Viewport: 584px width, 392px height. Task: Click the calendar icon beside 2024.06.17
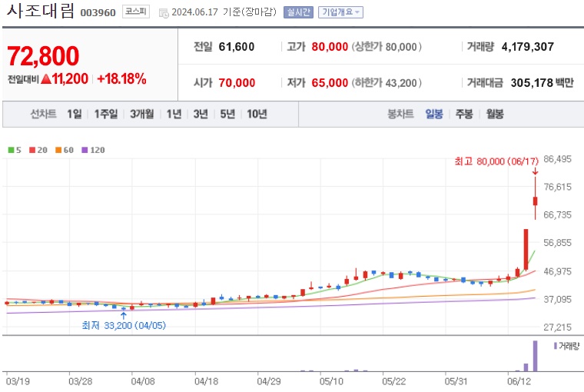(164, 13)
